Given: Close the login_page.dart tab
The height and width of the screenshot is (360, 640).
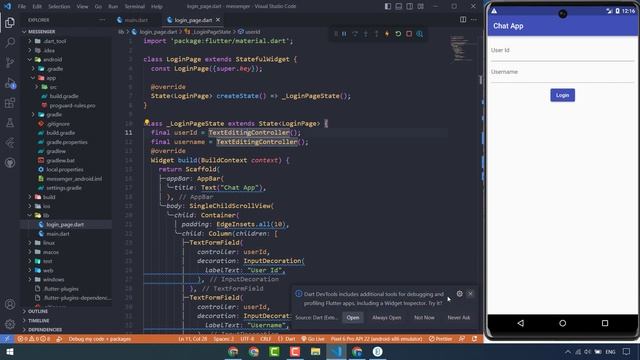Looking at the screenshot, I should point(218,20).
